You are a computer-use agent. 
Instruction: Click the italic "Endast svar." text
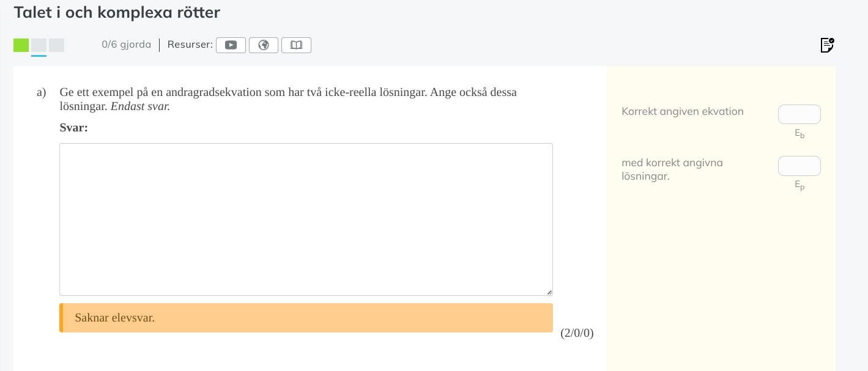tap(140, 106)
